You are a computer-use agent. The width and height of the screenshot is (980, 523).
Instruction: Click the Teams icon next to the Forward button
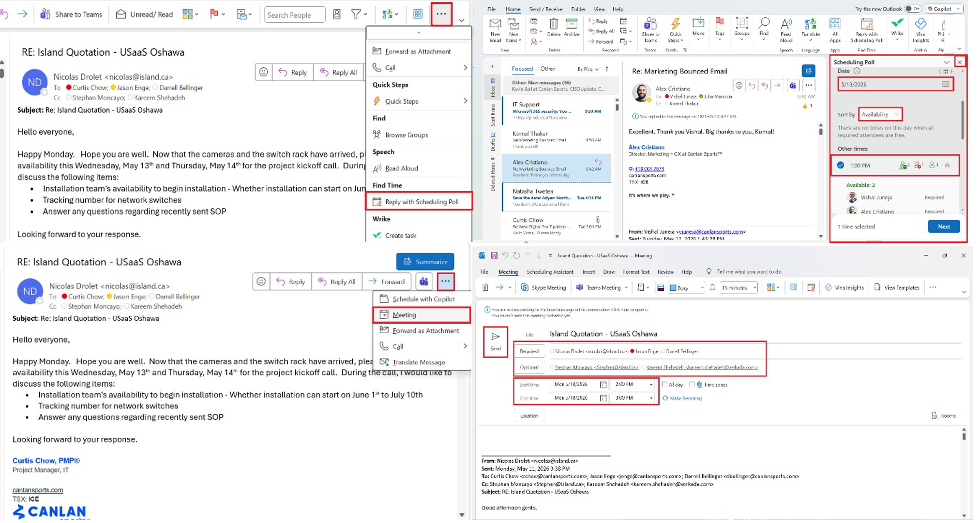(424, 281)
